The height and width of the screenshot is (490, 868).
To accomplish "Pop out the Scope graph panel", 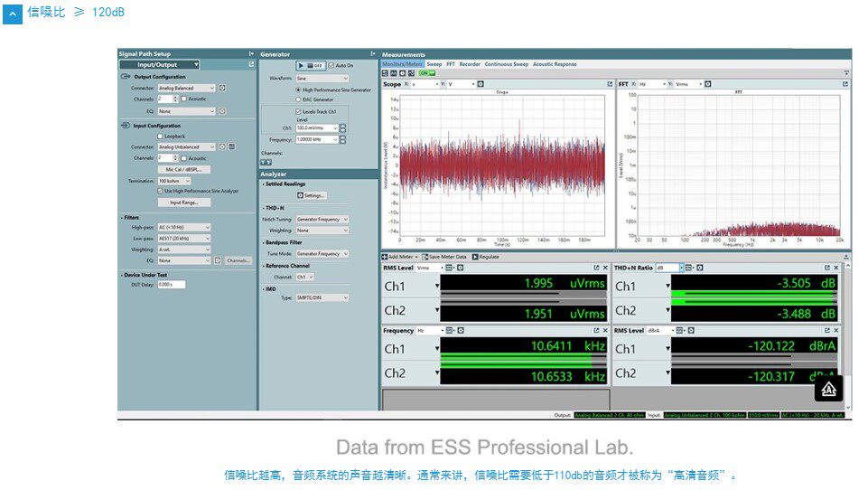I will pos(610,84).
